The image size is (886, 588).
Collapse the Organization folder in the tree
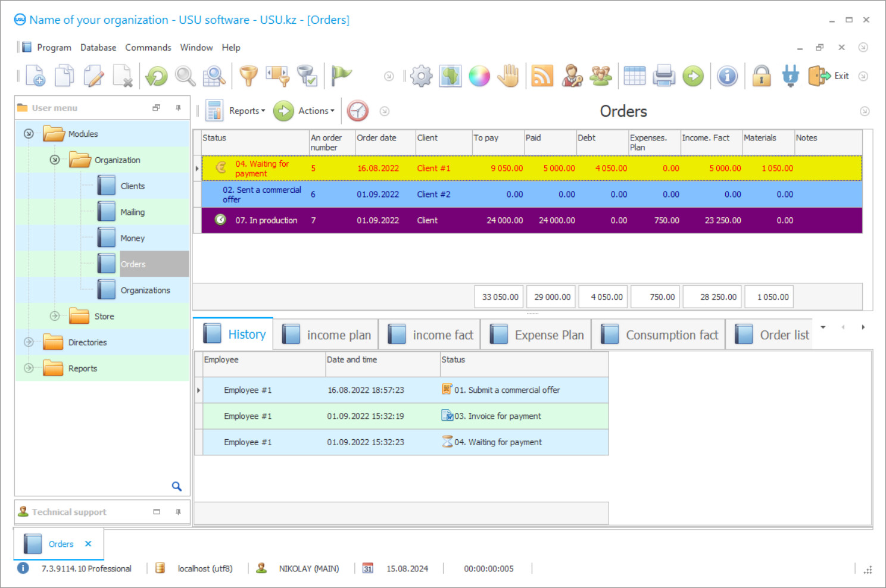click(54, 159)
